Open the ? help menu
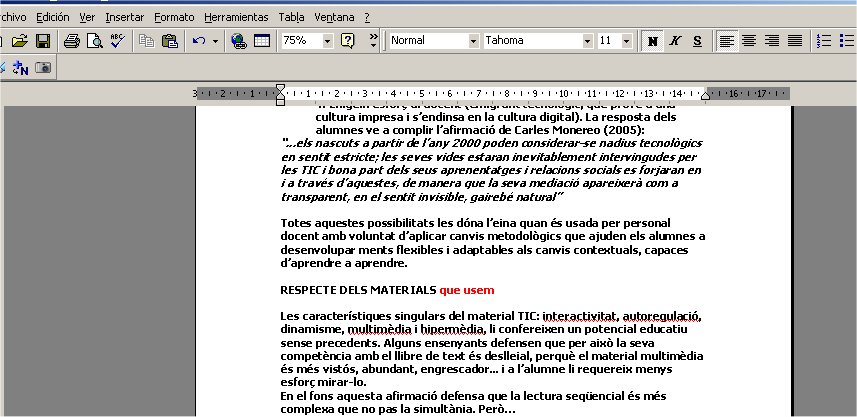The image size is (857, 417). click(367, 17)
